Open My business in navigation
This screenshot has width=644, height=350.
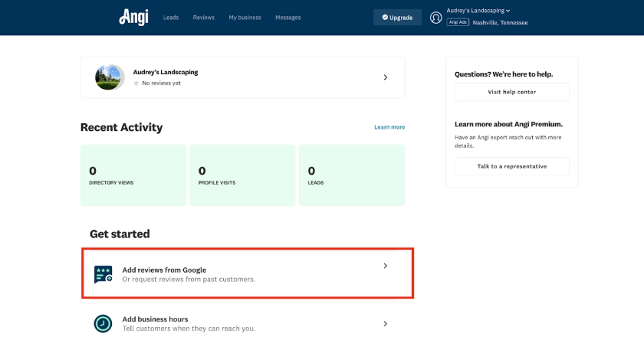245,18
